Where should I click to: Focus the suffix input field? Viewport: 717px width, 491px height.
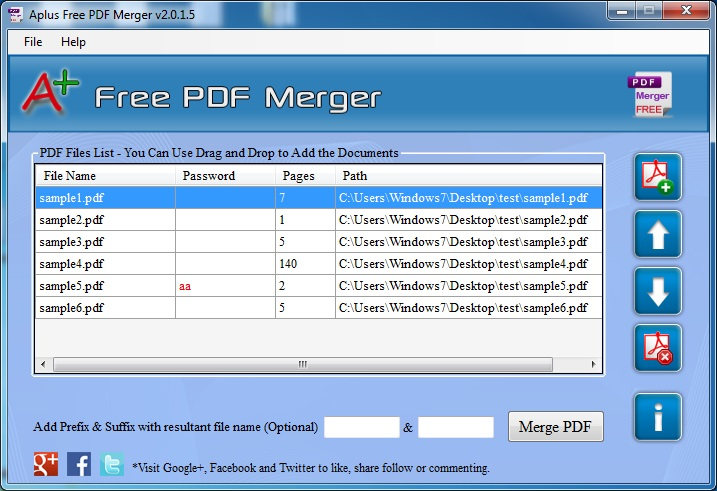click(x=456, y=427)
